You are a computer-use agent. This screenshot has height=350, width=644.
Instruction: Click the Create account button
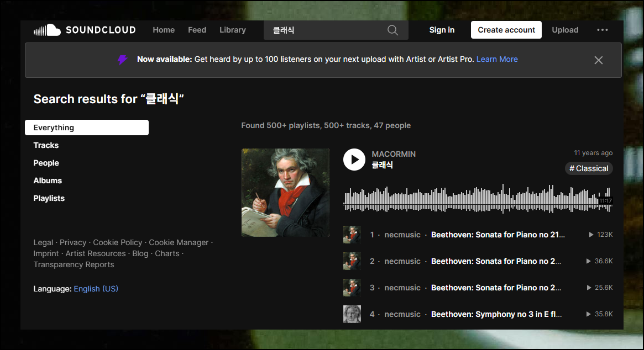point(506,30)
